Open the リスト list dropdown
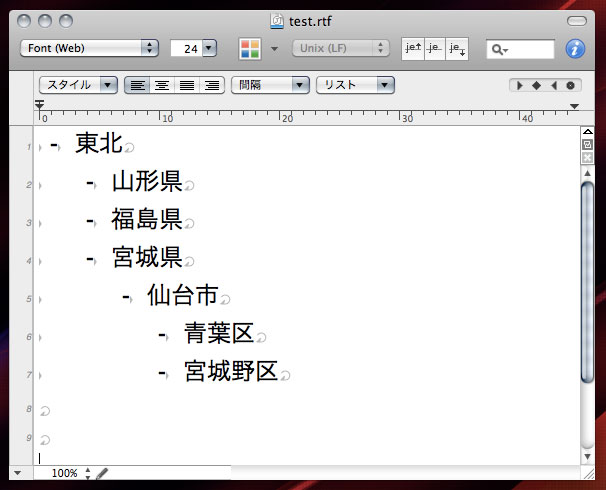 coord(355,85)
